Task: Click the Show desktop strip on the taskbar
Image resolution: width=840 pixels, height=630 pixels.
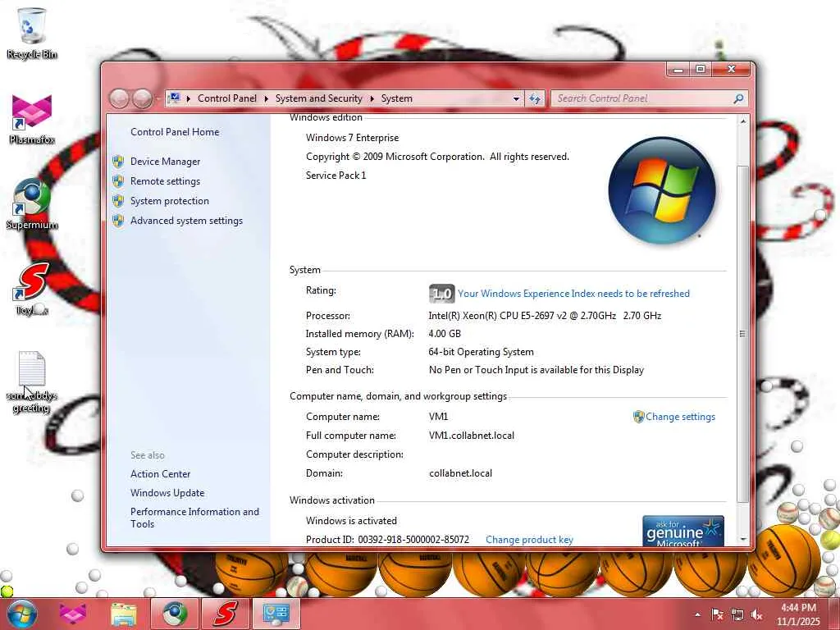Action: (834, 614)
